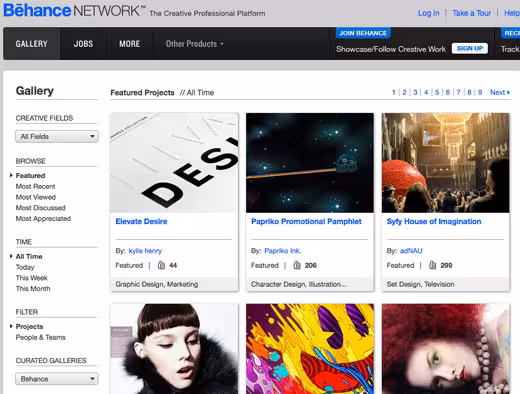Click appreciation icon on Syfy House of Imagination card
The image size is (520, 394).
click(432, 265)
